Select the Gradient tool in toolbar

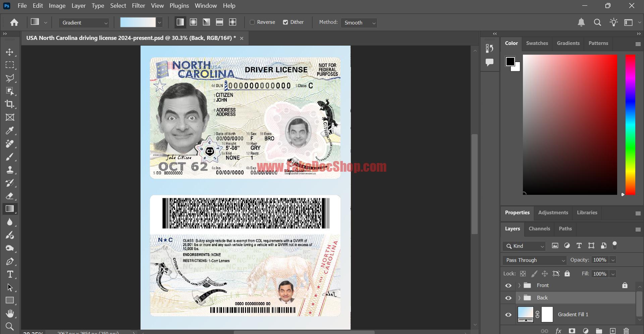[x=10, y=209]
